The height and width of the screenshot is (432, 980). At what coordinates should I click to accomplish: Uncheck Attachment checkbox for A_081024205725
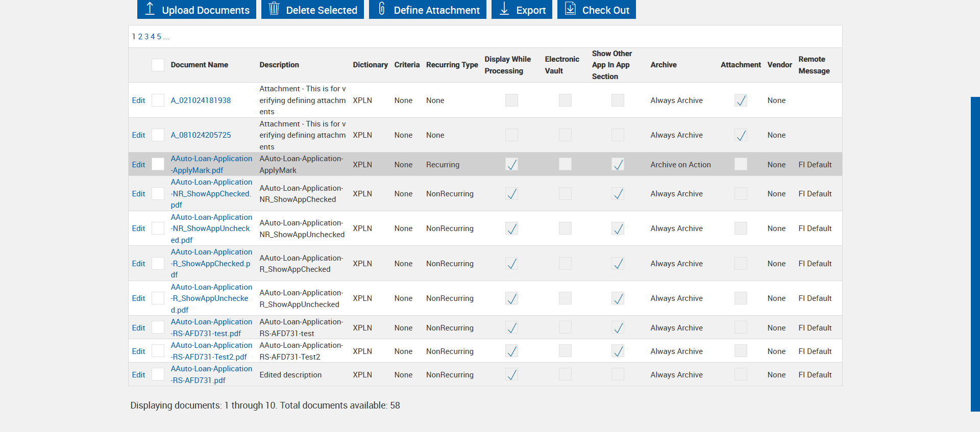741,135
